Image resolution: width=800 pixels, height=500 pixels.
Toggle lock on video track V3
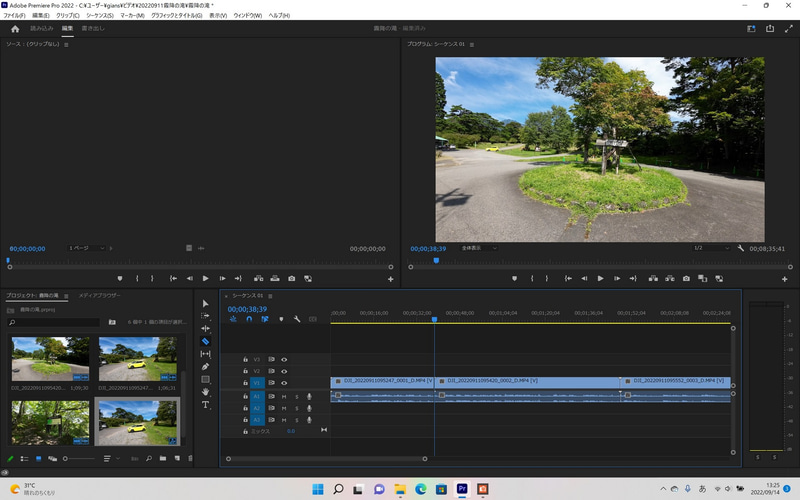point(245,359)
